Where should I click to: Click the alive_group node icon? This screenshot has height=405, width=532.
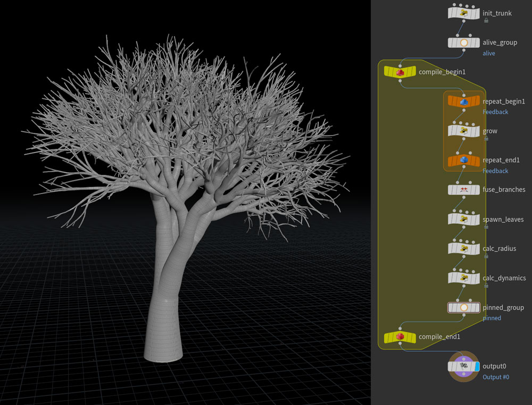point(463,43)
